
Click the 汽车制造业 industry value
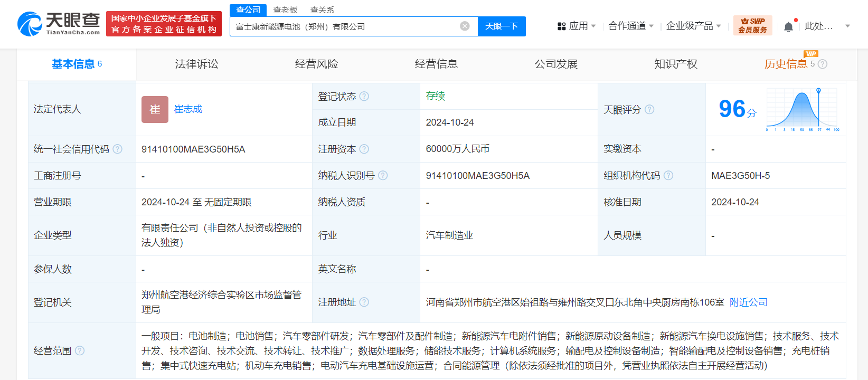pyautogui.click(x=450, y=235)
